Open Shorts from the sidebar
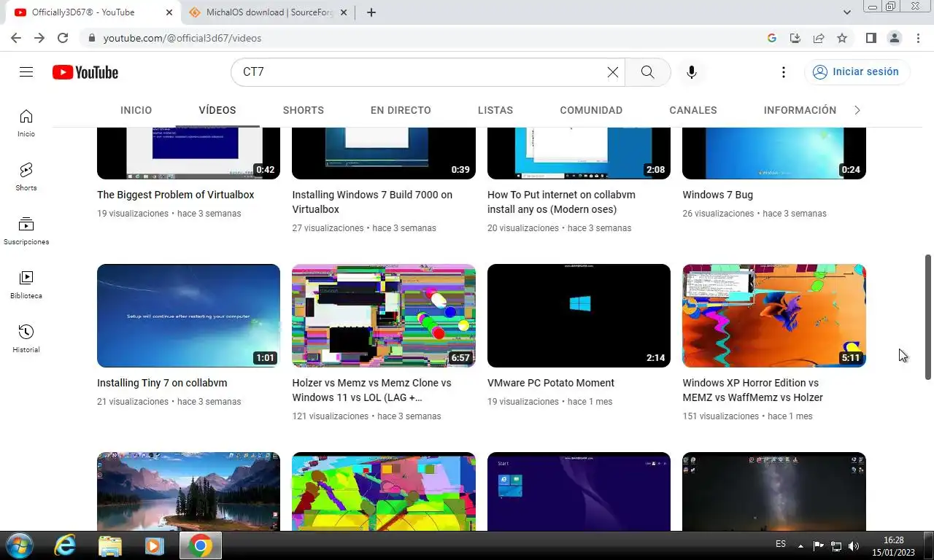 (x=26, y=177)
